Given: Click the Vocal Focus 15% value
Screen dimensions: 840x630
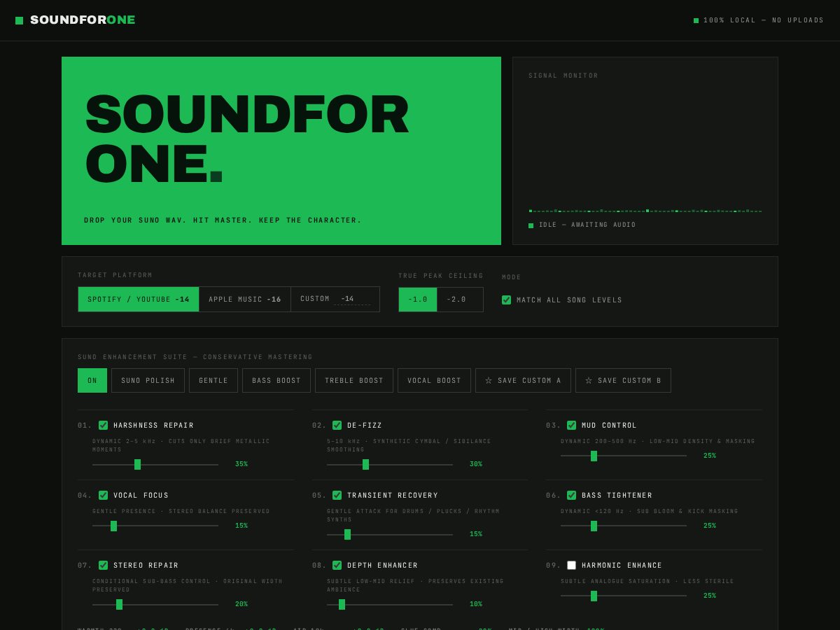Looking at the screenshot, I should click(241, 526).
